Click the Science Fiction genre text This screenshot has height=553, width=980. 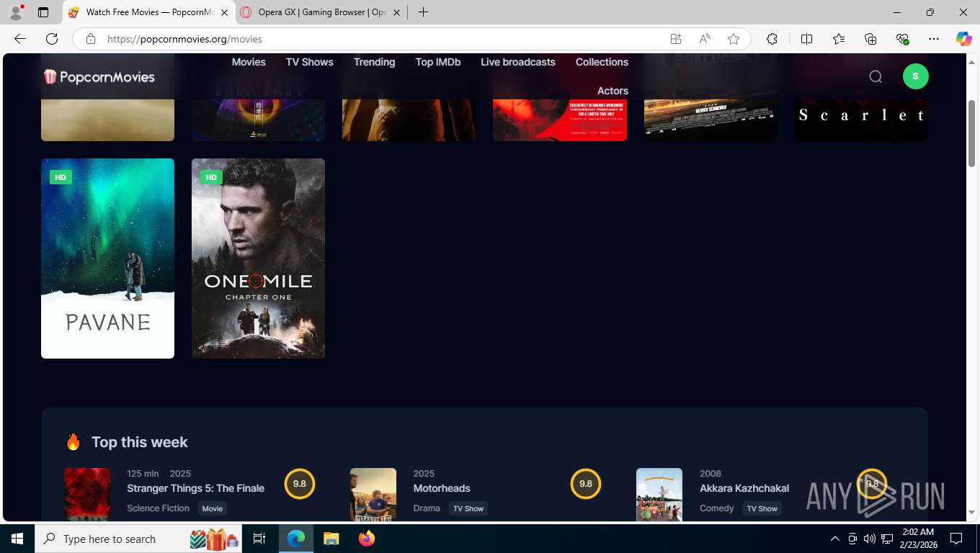(158, 508)
